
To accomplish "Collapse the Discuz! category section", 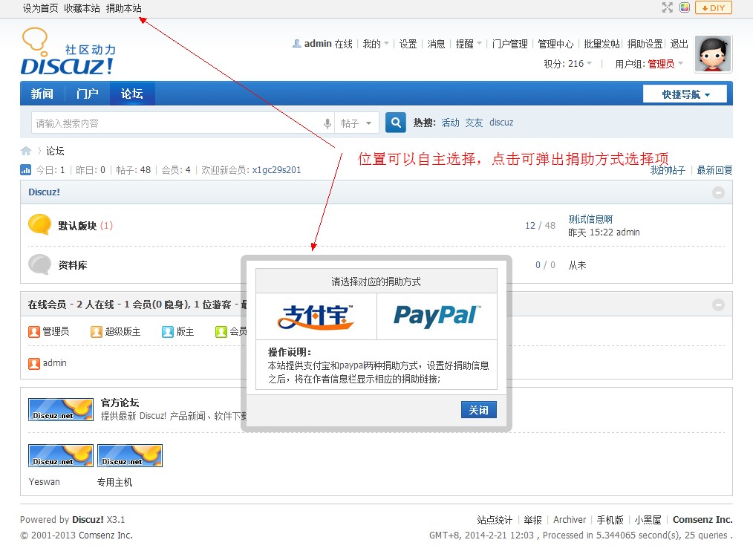I will click(x=717, y=192).
